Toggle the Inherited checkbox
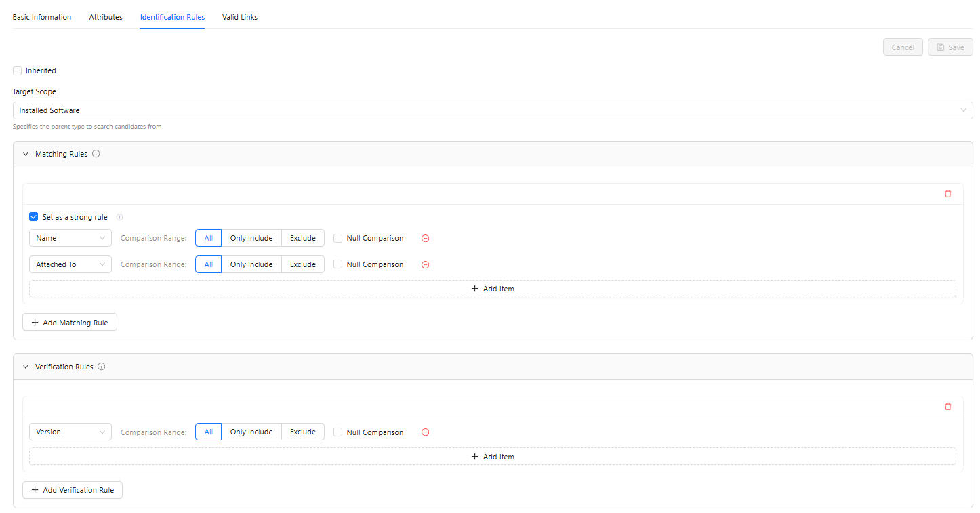 coord(17,70)
